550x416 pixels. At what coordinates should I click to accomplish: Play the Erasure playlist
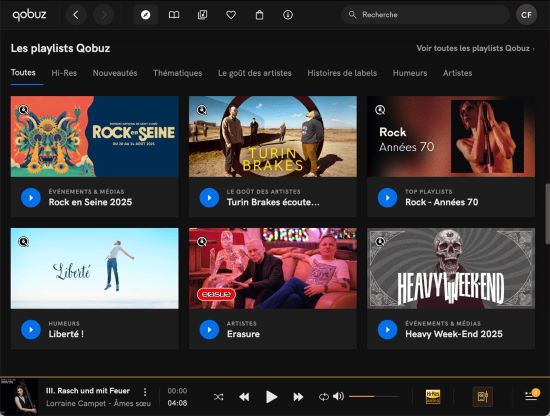[209, 329]
